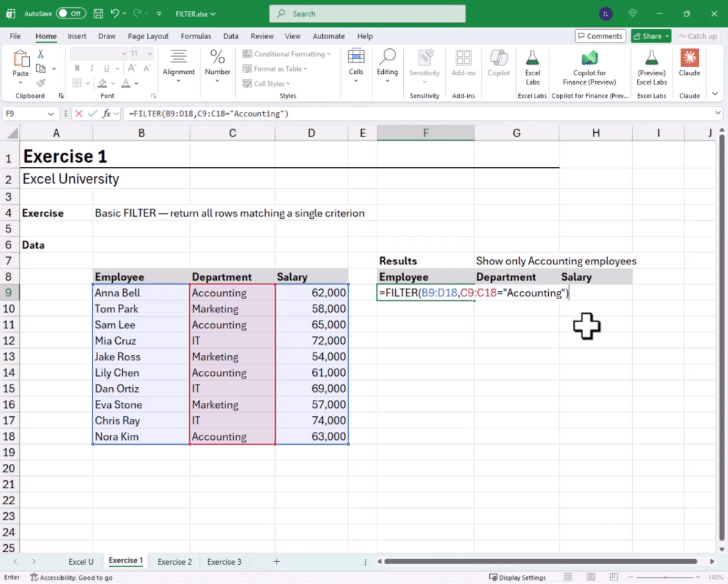Open the Number format group
The width and height of the screenshot is (728, 584).
[218, 66]
